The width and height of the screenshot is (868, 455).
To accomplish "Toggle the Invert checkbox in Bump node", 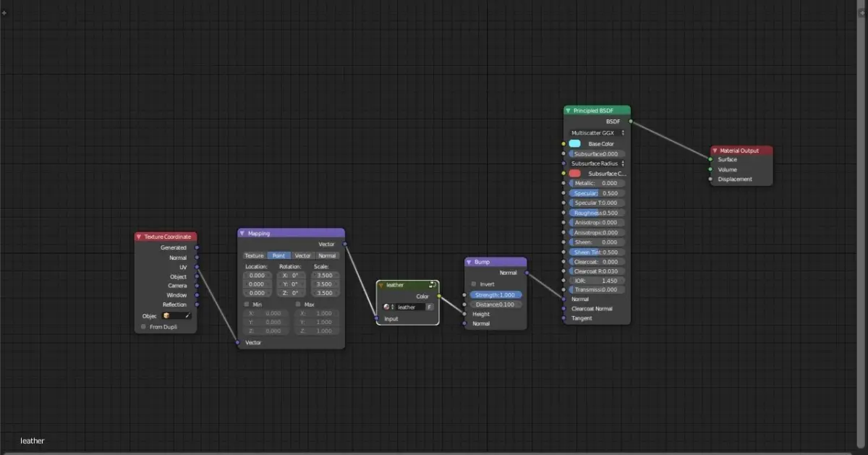I will [474, 284].
